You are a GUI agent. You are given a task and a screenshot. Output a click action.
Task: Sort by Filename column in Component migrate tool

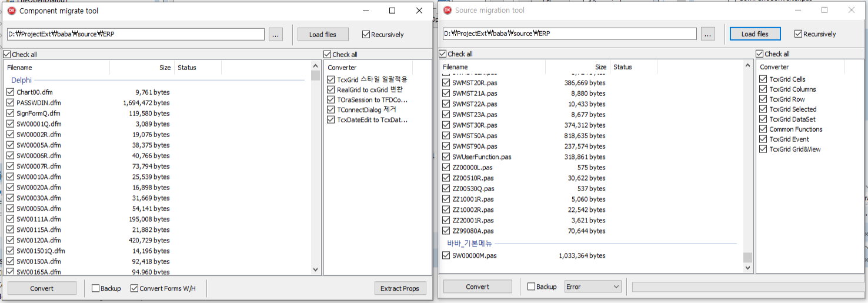pos(56,68)
